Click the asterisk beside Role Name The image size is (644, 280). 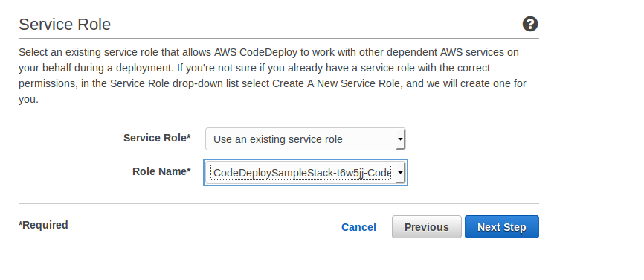point(189,170)
